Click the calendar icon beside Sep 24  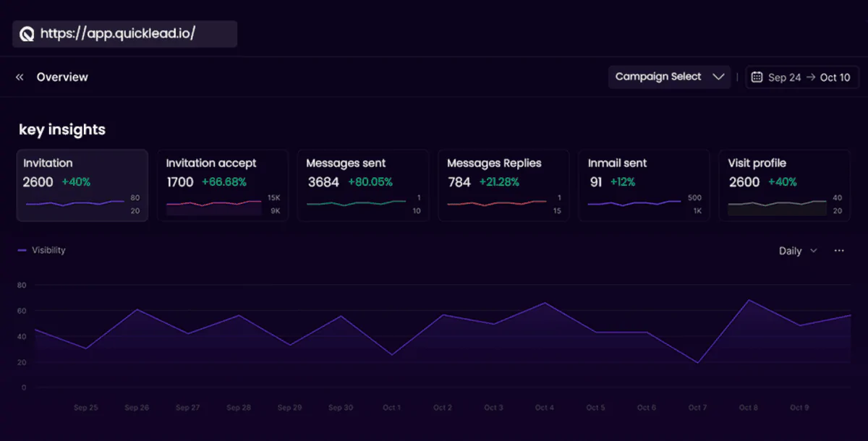coord(757,77)
